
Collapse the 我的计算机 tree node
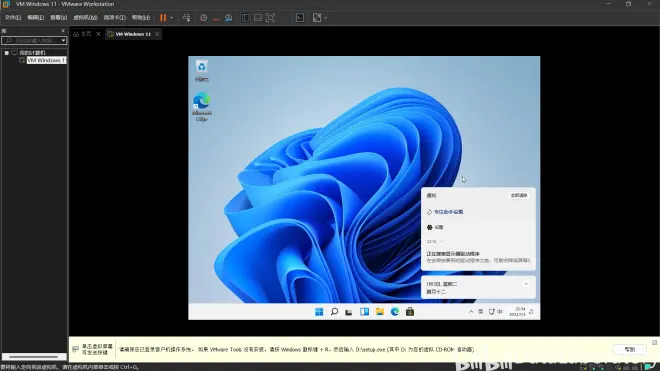tap(7, 53)
